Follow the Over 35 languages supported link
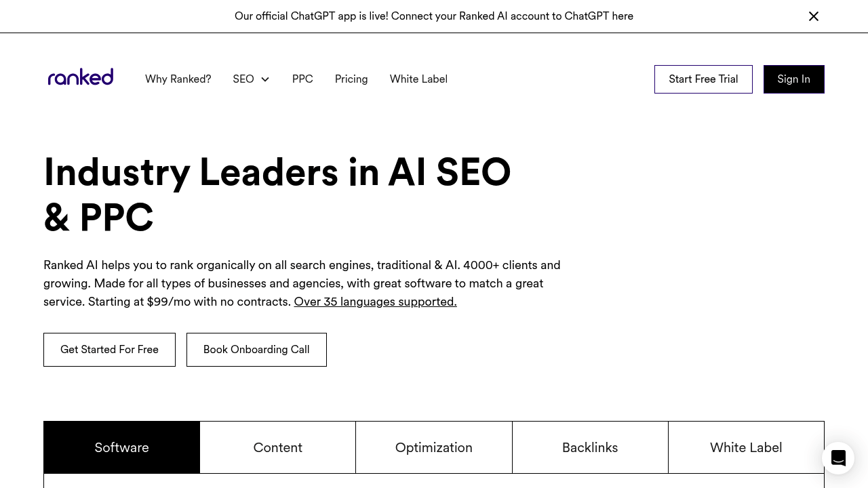This screenshot has width=868, height=488. [375, 302]
